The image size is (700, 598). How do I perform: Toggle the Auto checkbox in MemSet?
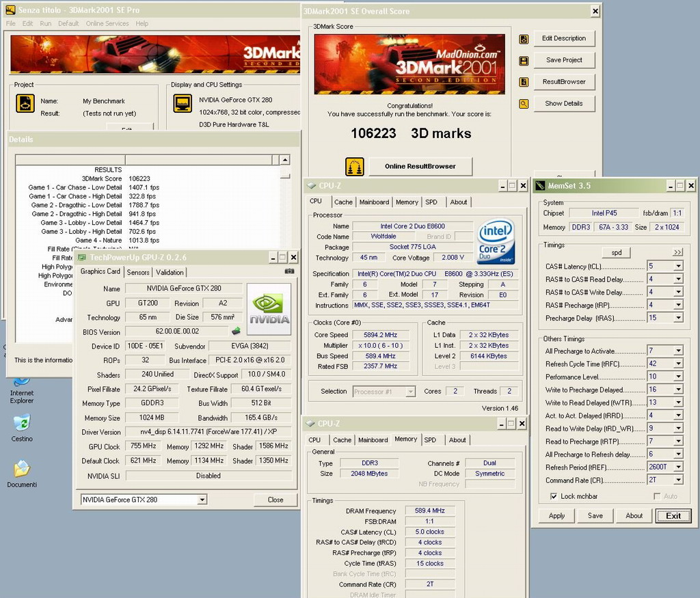(657, 496)
